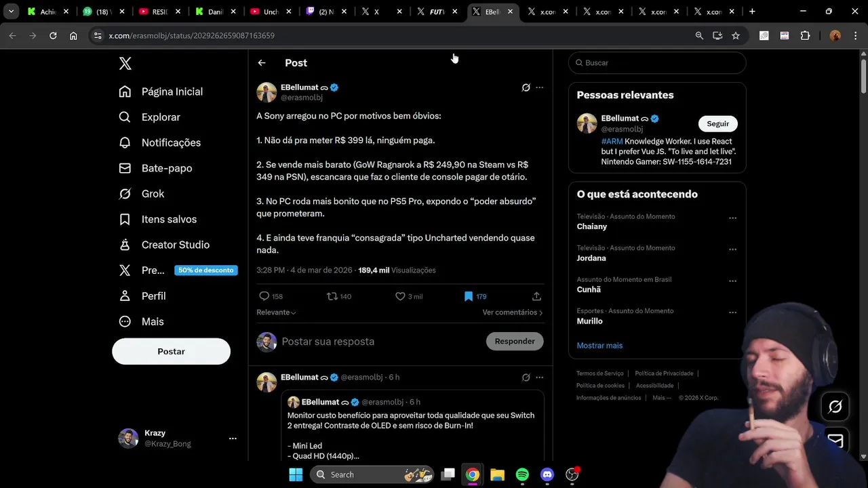The width and height of the screenshot is (868, 488).
Task: Click the Política de Privacidade footer link
Action: tap(664, 373)
